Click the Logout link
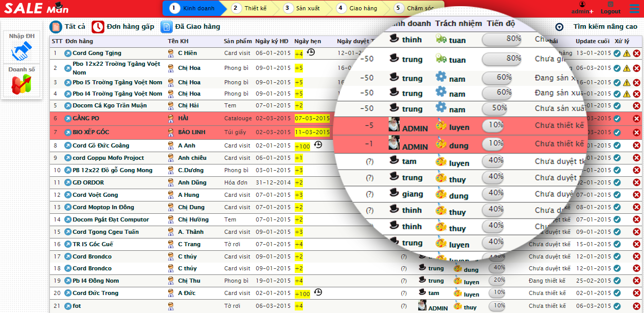Viewport: 644px width, 313px height. click(x=611, y=8)
